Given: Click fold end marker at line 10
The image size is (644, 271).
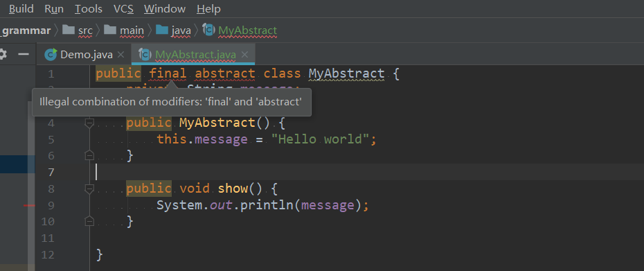Looking at the screenshot, I should (x=89, y=221).
